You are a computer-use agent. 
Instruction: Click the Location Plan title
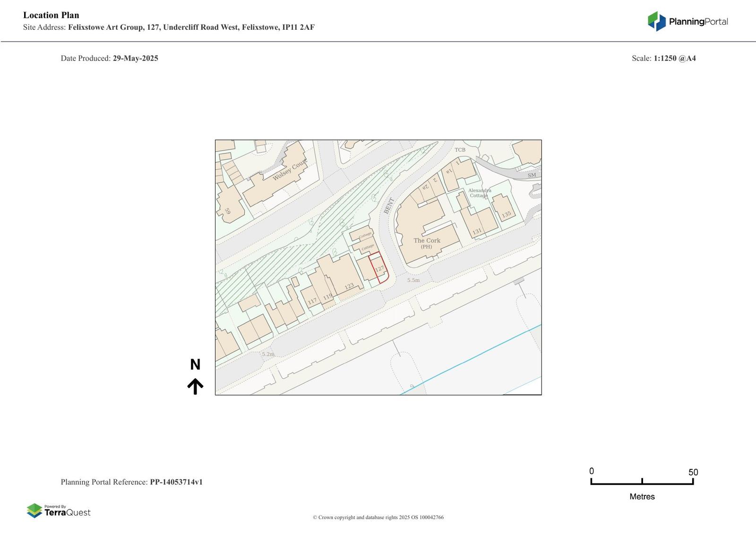click(51, 15)
